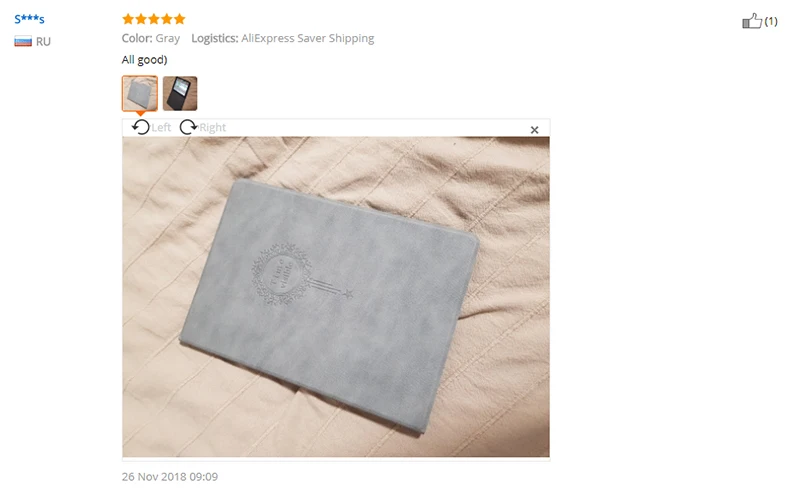
Task: Click the helpful vote count (1)
Action: pyautogui.click(x=771, y=21)
